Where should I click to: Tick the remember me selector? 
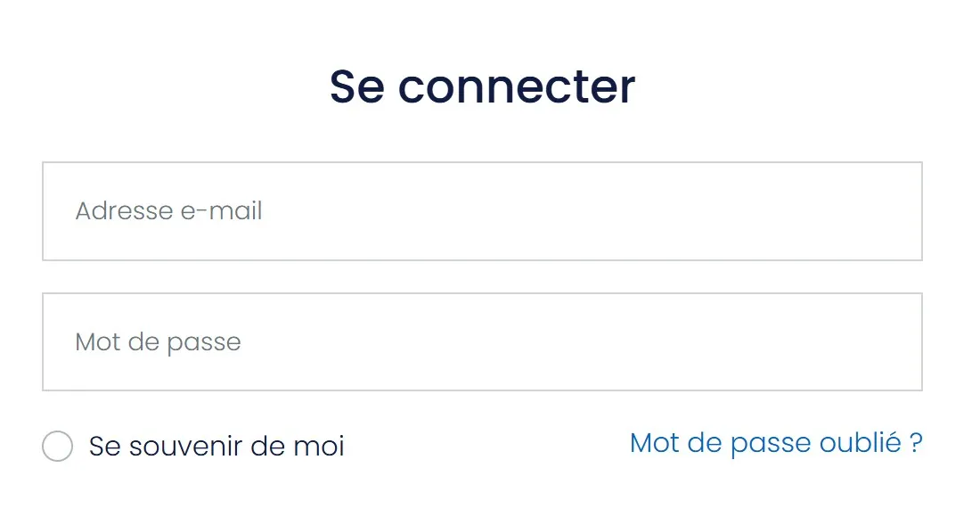click(x=57, y=447)
